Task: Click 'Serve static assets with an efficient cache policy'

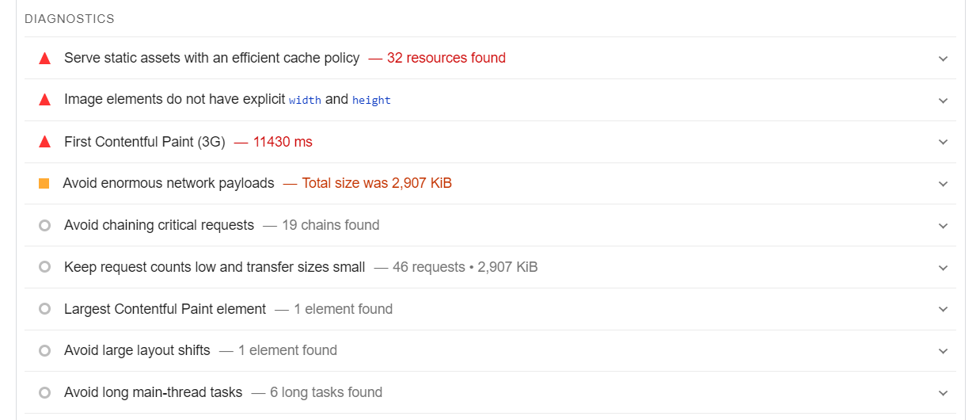Action: tap(211, 58)
